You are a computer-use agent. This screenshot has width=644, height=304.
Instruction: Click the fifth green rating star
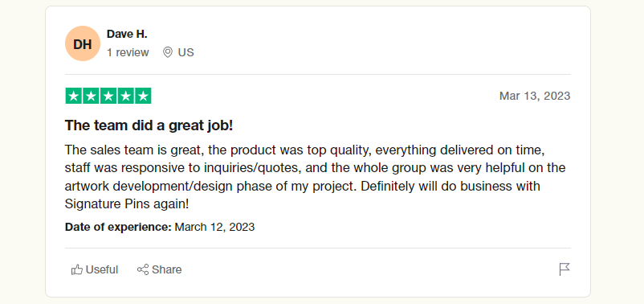coord(143,96)
